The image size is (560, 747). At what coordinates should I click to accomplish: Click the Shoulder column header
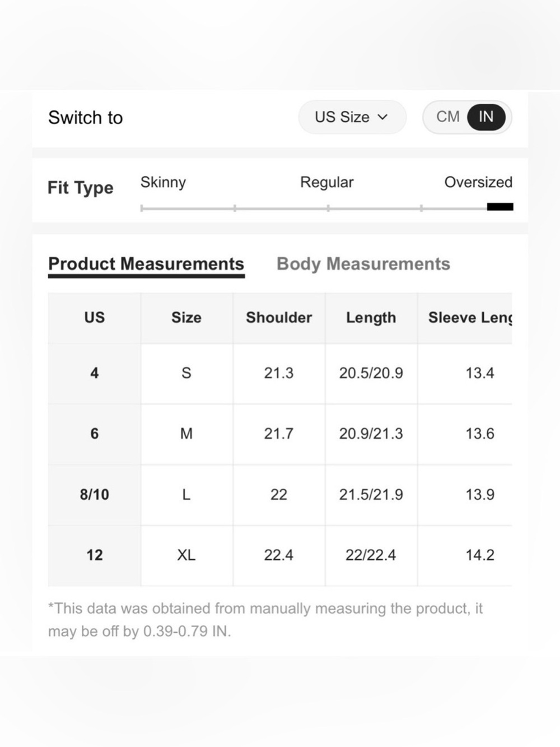279,318
